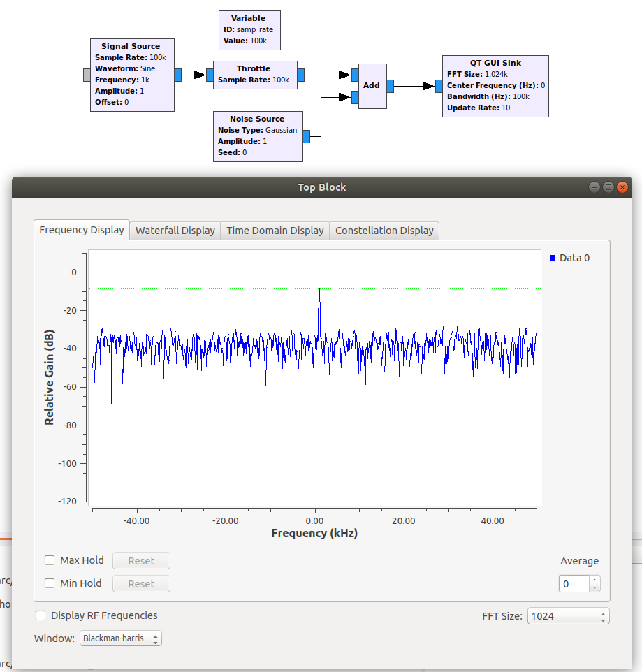Screen dimensions: 642x672
Task: Click the samp_rate Variable block
Action: pyautogui.click(x=249, y=30)
